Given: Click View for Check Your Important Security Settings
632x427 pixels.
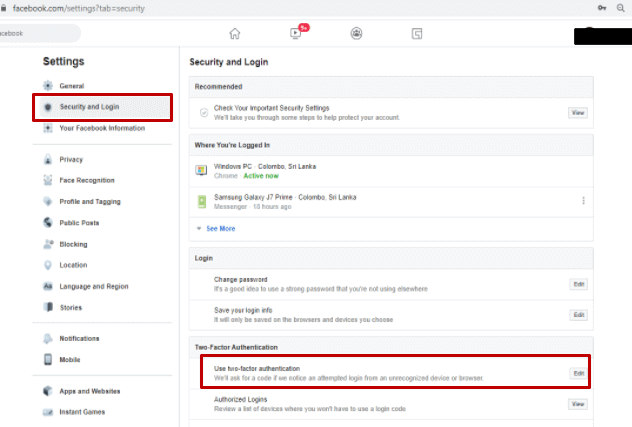Looking at the screenshot, I should [x=578, y=113].
